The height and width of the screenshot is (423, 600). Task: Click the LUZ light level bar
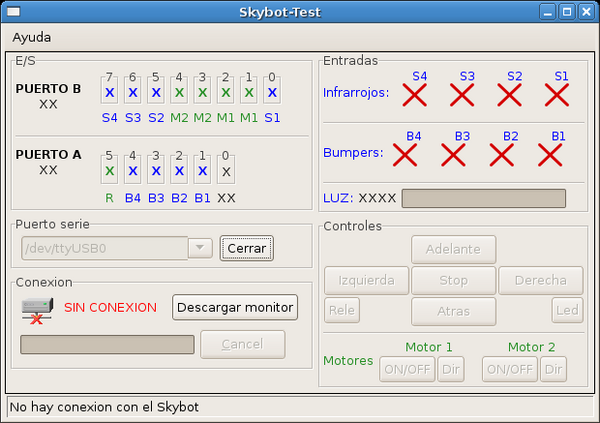483,198
